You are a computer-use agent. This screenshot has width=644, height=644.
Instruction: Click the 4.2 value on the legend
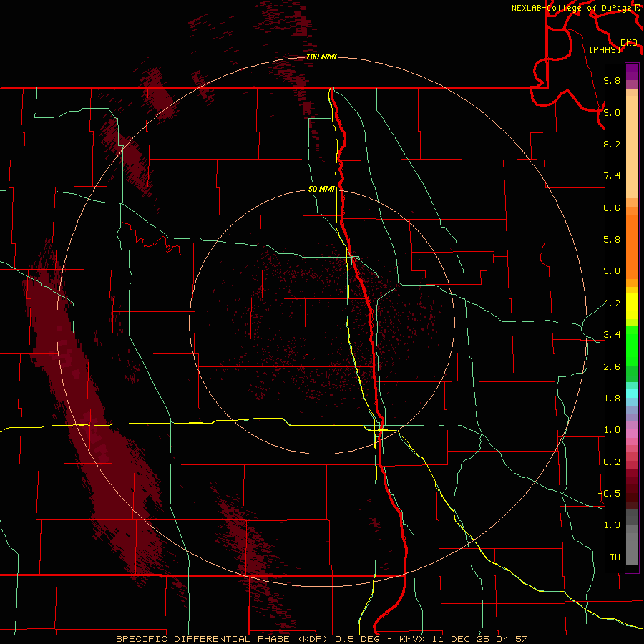[612, 303]
